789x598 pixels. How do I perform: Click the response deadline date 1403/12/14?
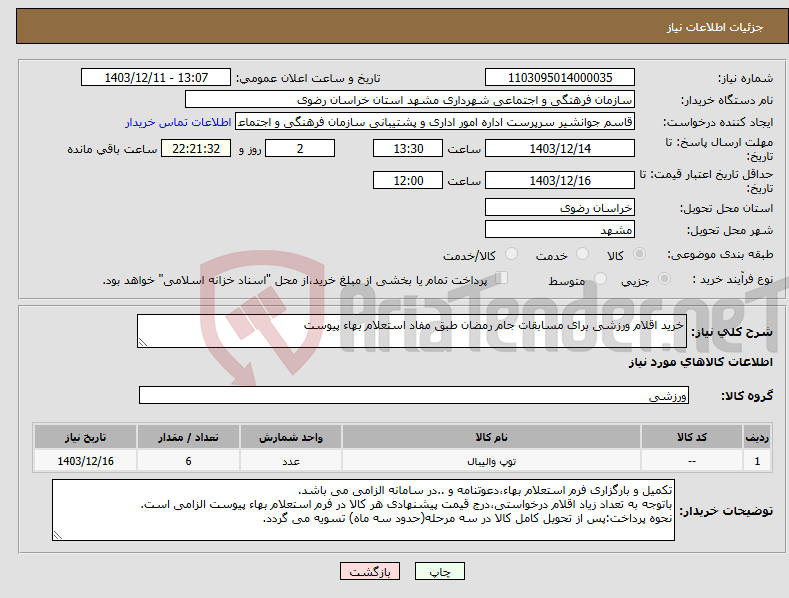point(560,148)
